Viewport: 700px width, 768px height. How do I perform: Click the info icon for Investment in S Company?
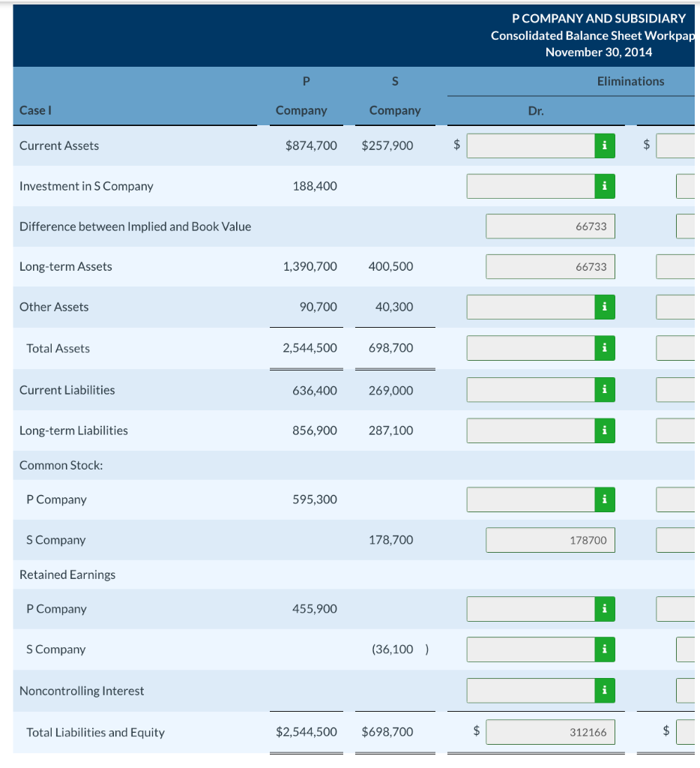[605, 186]
